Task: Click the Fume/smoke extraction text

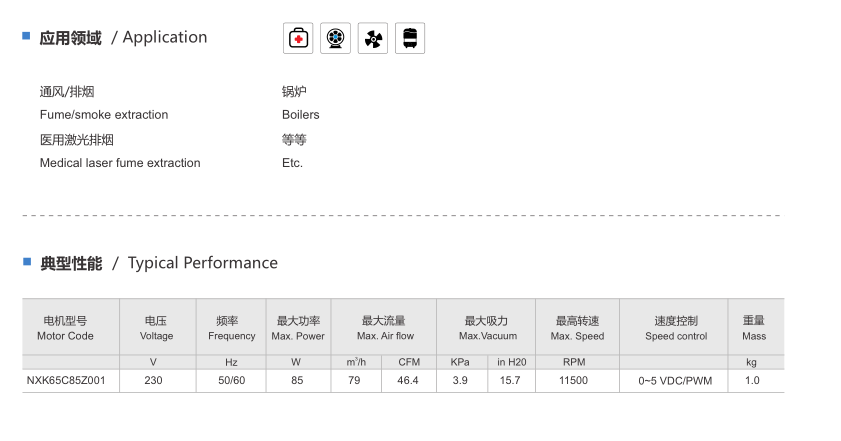Action: click(104, 115)
